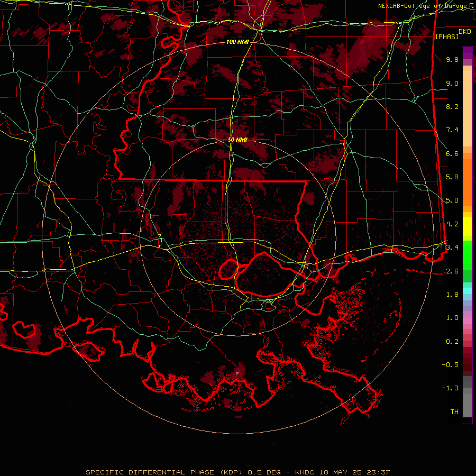Image resolution: width=476 pixels, height=476 pixels.
Task: Pick the purple swatch at the color bar top
Action: click(467, 53)
